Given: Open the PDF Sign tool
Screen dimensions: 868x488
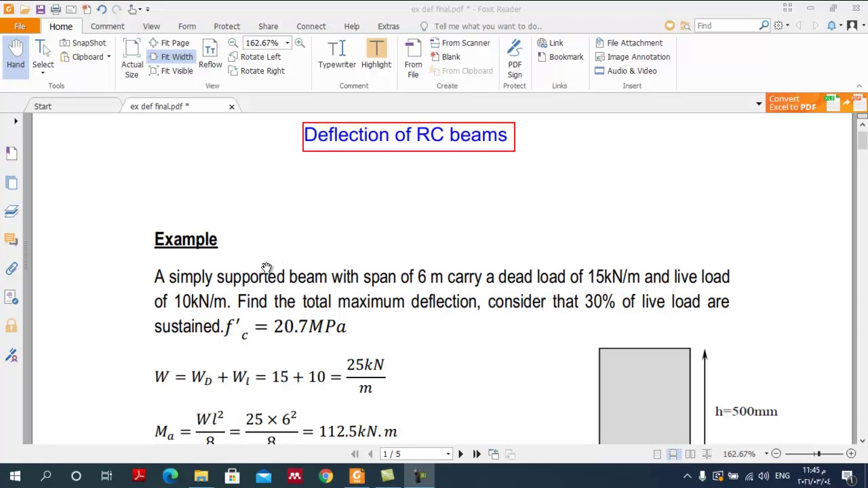Looking at the screenshot, I should 515,58.
